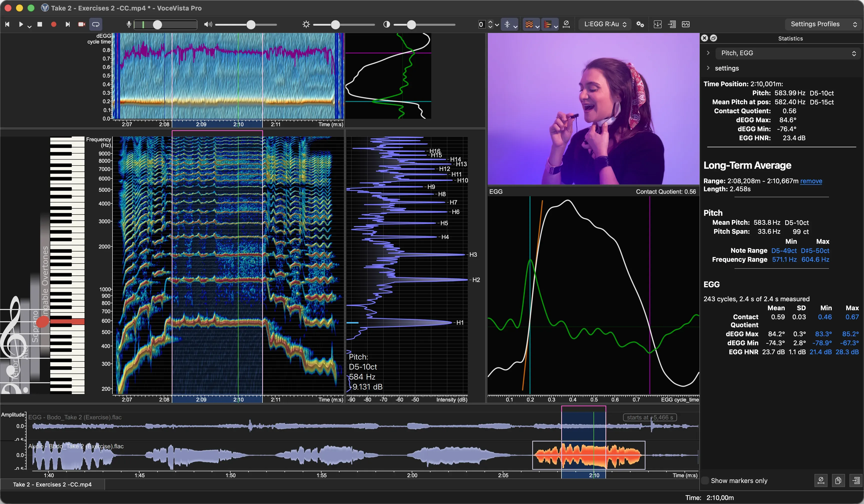The image size is (864, 504).
Task: Click the brightness sun icon
Action: click(x=306, y=24)
